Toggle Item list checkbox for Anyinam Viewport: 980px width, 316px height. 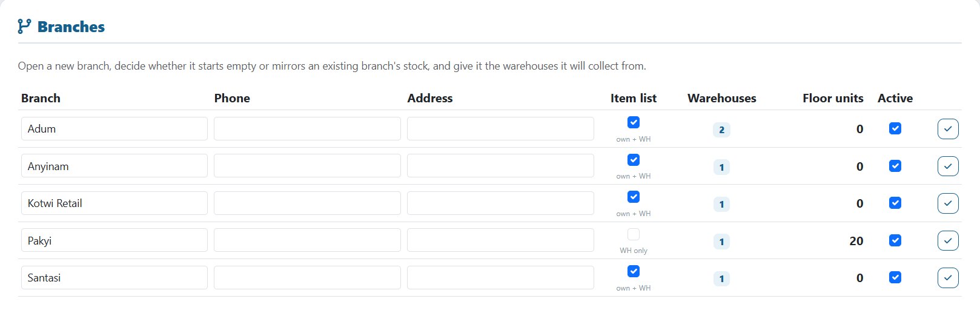tap(634, 160)
